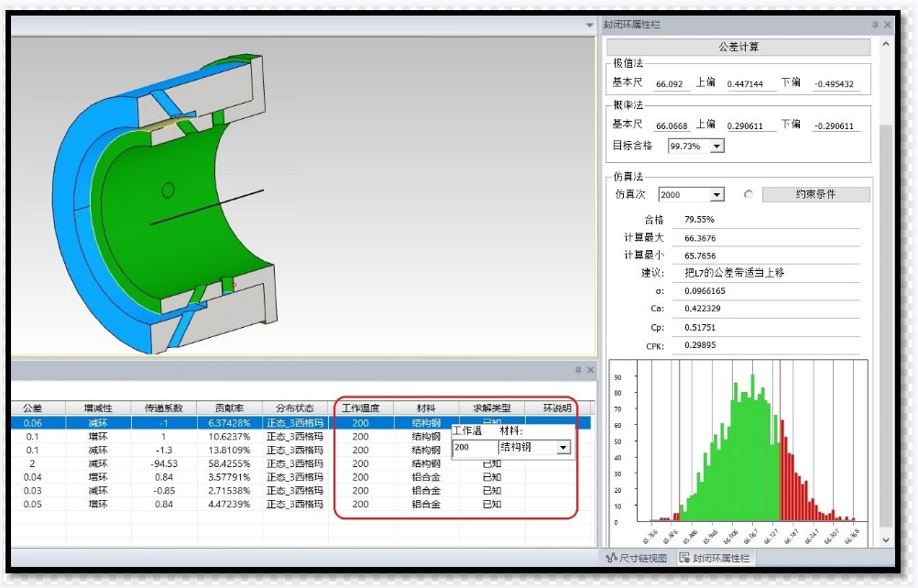918x588 pixels.
Task: Click the 约束条件 button
Action: pos(815,195)
